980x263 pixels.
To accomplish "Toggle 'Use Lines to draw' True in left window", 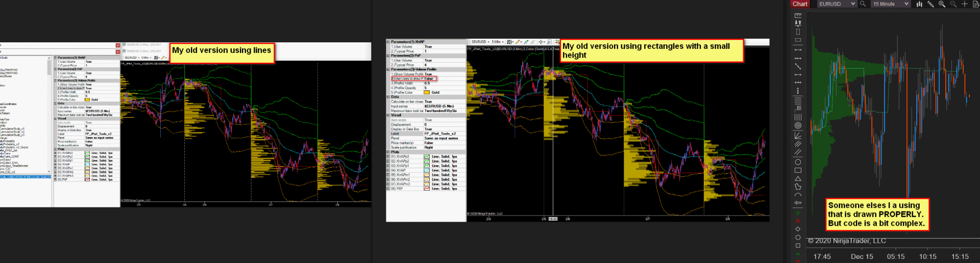I will coord(102,88).
